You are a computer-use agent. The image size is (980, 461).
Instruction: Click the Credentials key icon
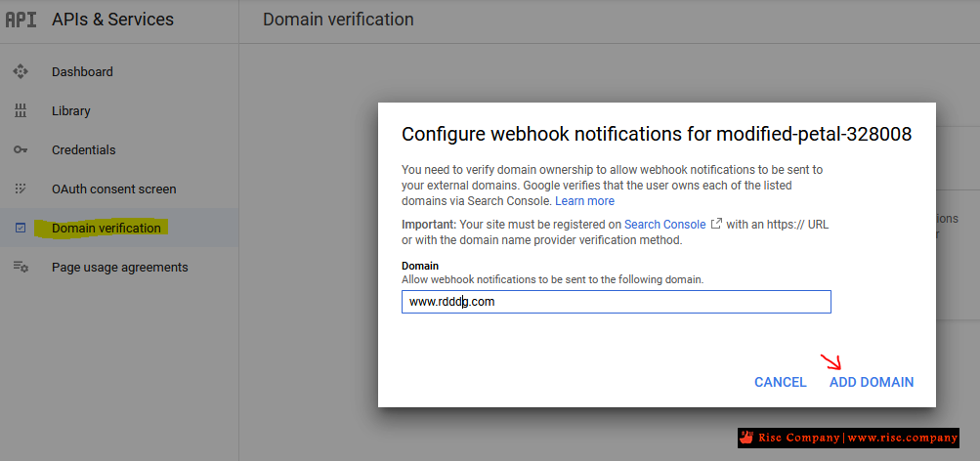click(x=21, y=149)
